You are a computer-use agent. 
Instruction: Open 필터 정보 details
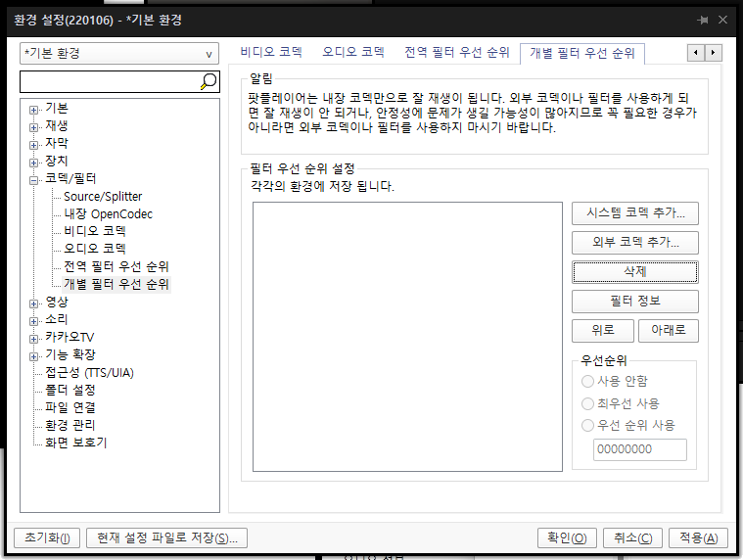(635, 302)
